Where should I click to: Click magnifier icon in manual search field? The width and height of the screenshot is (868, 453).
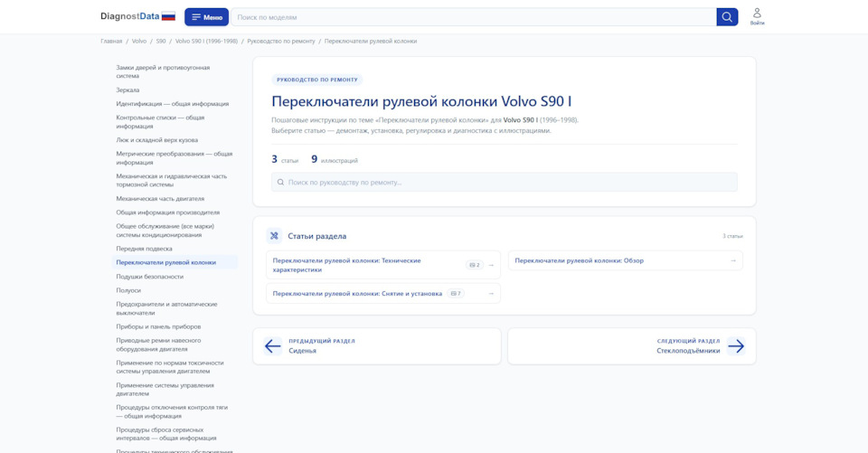click(280, 183)
